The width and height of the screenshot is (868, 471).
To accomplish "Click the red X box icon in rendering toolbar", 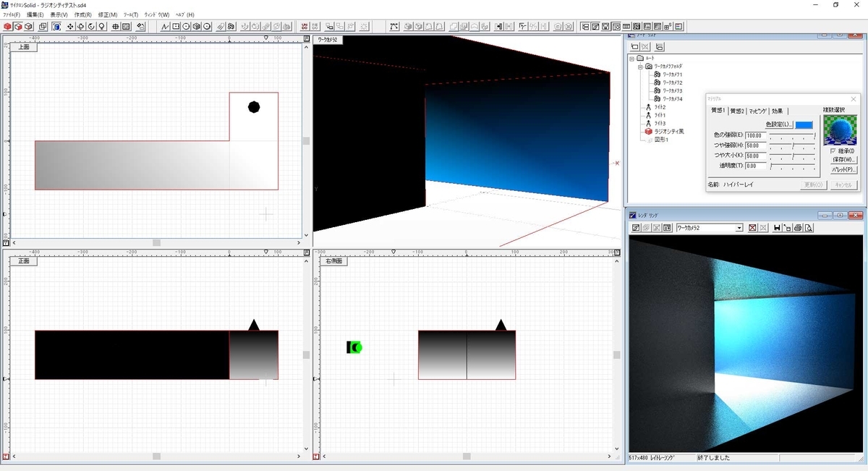I will [752, 227].
